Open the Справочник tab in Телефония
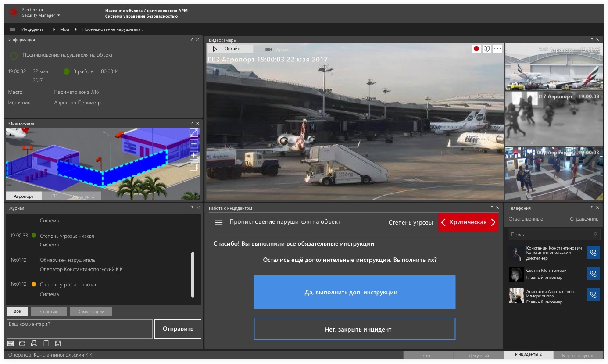The image size is (608, 364). pos(584,219)
